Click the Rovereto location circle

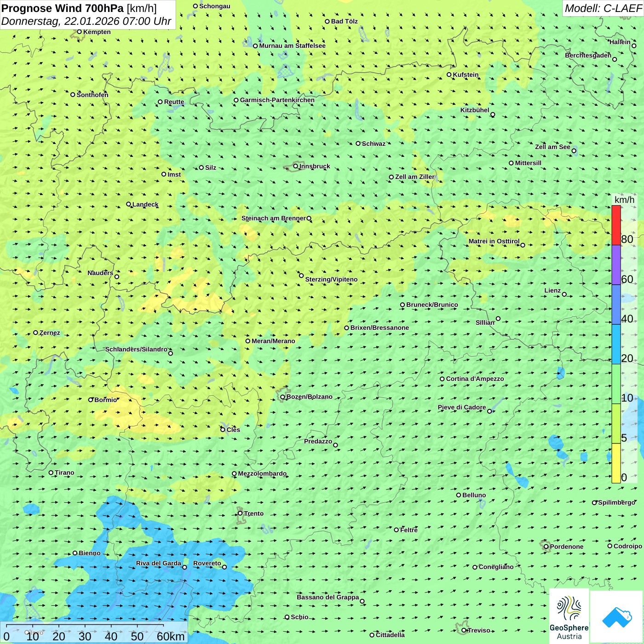coord(224,567)
